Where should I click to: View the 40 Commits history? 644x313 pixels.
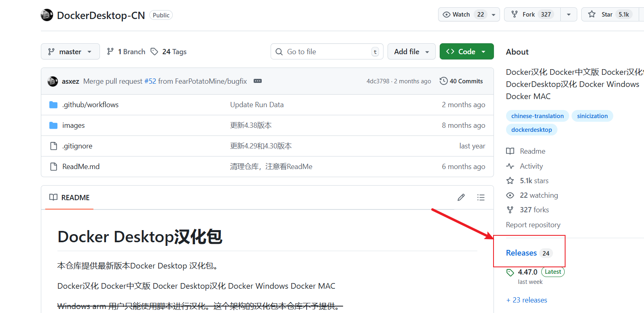(x=462, y=81)
